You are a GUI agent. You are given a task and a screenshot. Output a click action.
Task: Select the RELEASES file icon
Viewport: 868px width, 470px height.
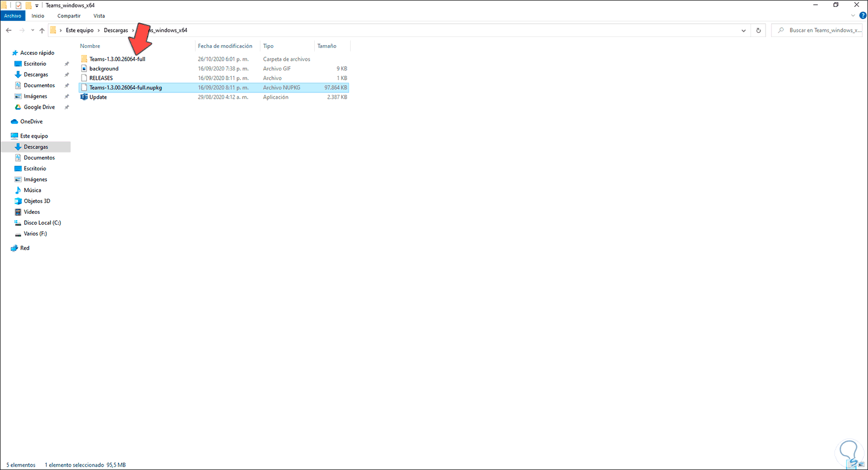(84, 78)
